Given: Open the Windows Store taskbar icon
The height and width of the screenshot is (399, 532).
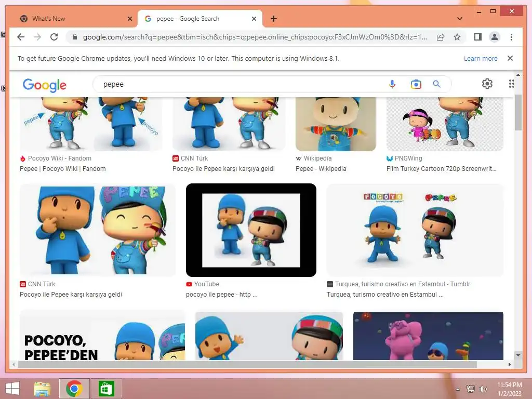Looking at the screenshot, I should [106, 389].
